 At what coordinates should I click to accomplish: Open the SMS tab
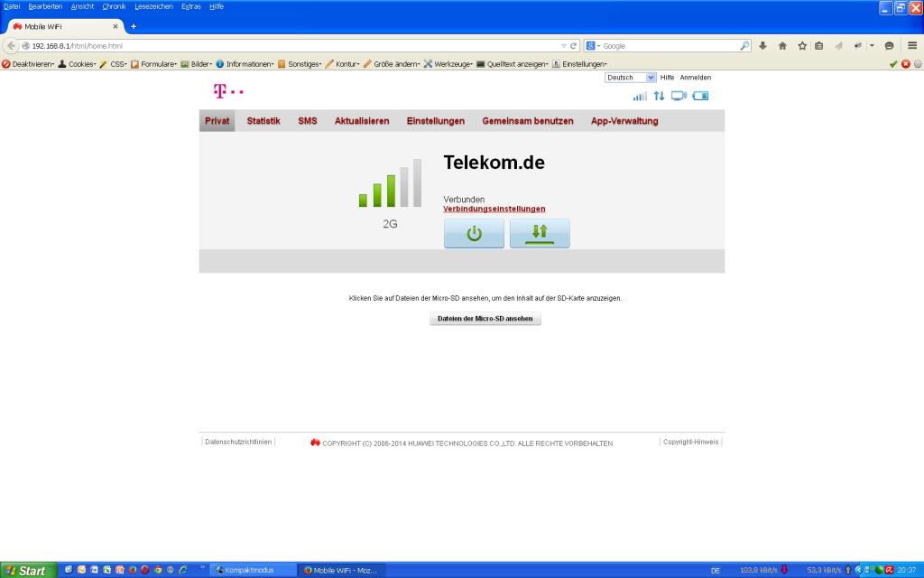308,120
